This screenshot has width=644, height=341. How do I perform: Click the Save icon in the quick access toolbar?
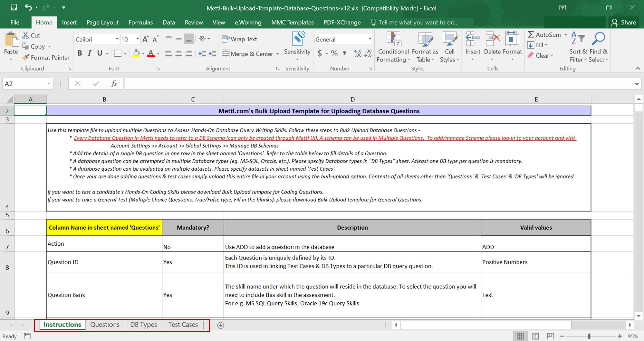pos(14,7)
